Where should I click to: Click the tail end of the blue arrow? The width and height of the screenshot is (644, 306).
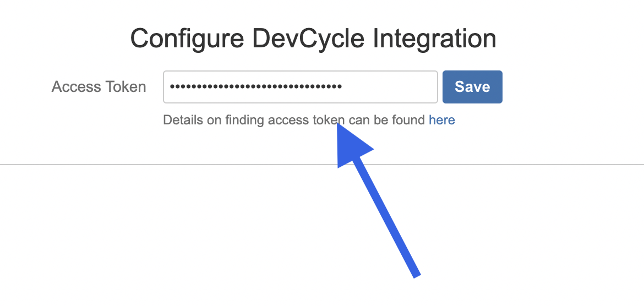[x=416, y=274]
